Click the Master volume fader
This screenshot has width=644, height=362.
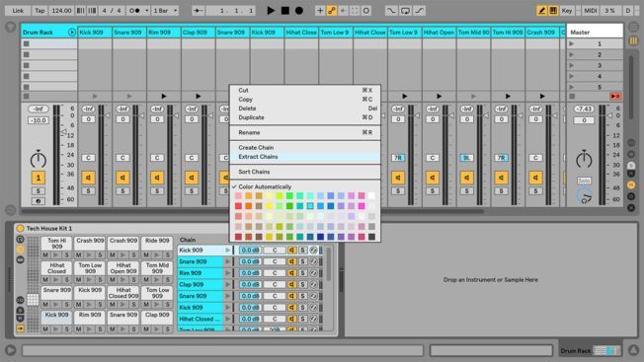(x=610, y=115)
